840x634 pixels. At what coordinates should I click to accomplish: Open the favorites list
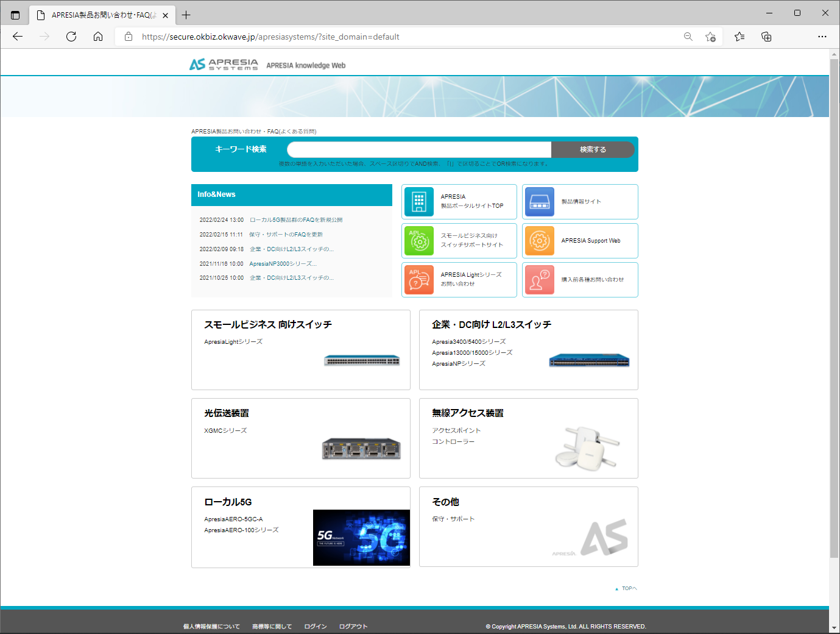(x=739, y=37)
